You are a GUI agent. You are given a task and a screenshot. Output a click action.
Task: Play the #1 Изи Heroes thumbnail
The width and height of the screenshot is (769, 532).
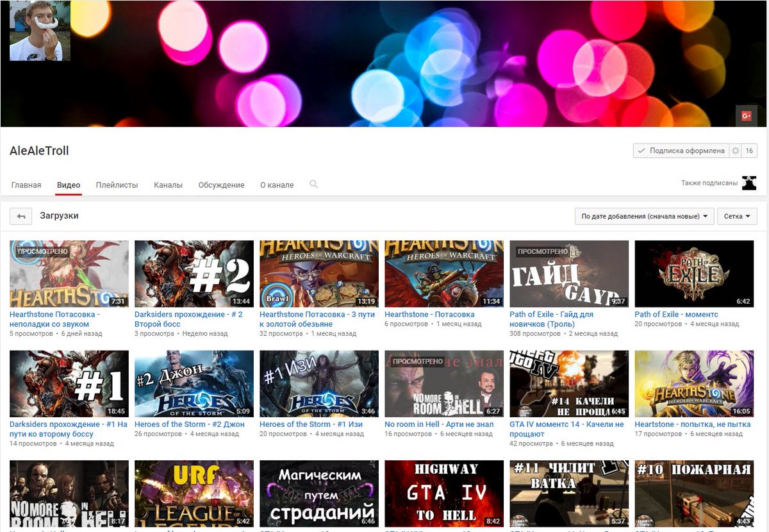point(319,383)
